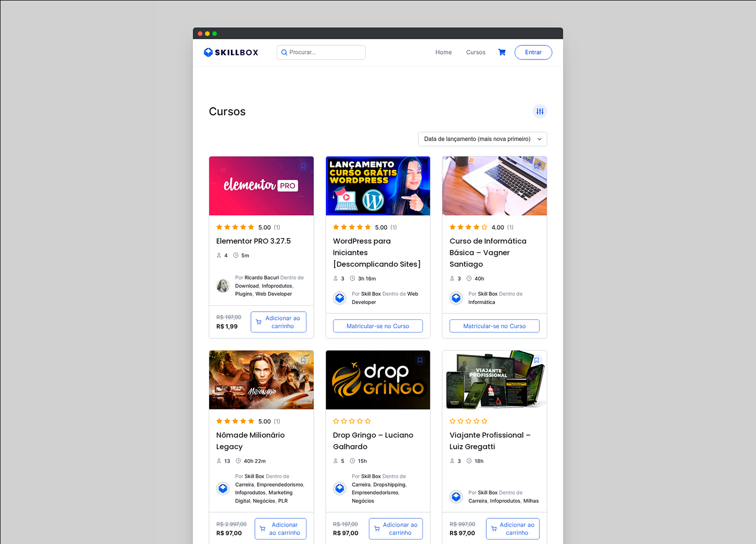Image resolution: width=756 pixels, height=544 pixels.
Task: Click the 3h 16m duration text
Action: tap(367, 279)
